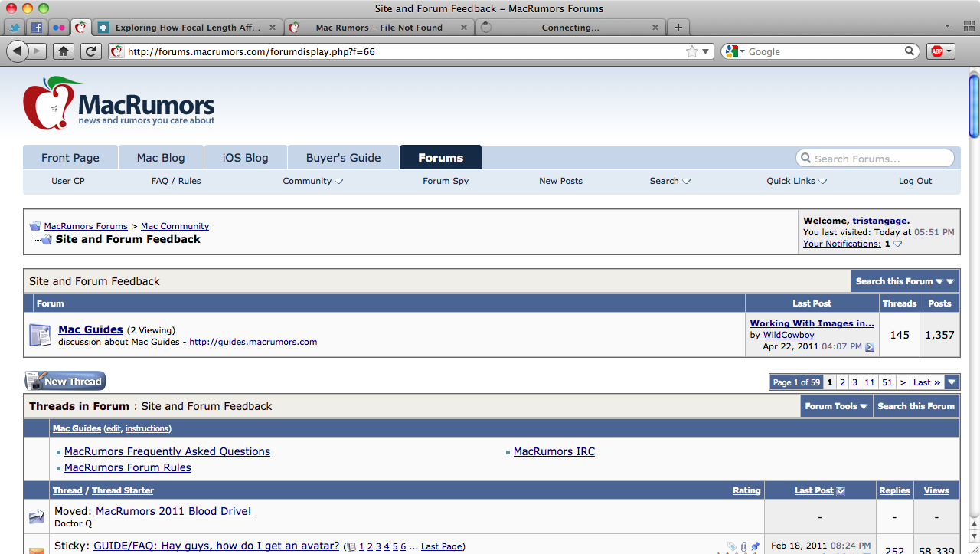Open the browser home page button
This screenshot has height=554, width=980.
tap(64, 51)
